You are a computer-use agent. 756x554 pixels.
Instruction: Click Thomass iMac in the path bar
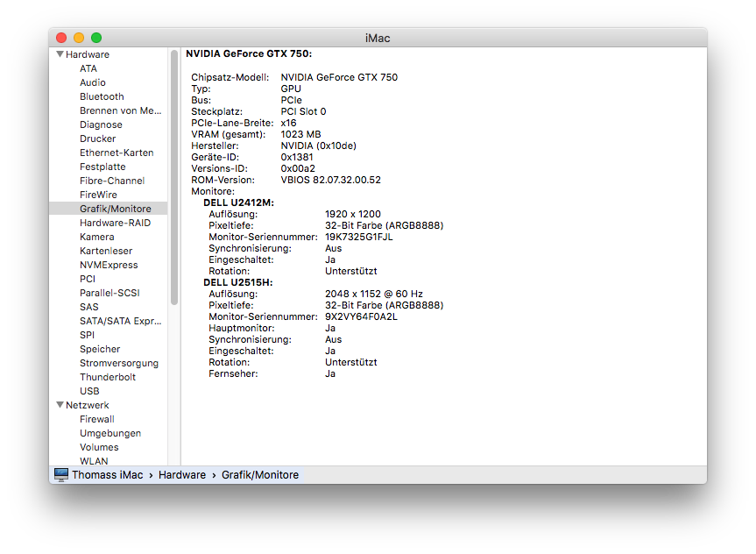click(108, 475)
